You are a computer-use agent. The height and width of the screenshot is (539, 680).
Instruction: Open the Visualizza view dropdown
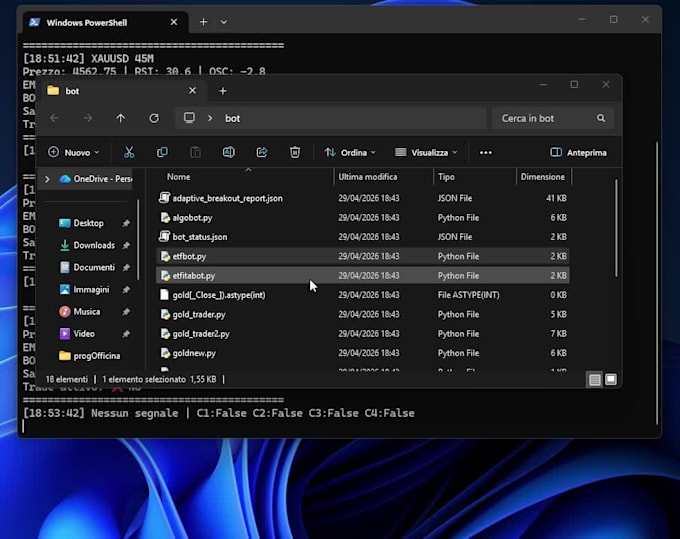click(x=426, y=152)
